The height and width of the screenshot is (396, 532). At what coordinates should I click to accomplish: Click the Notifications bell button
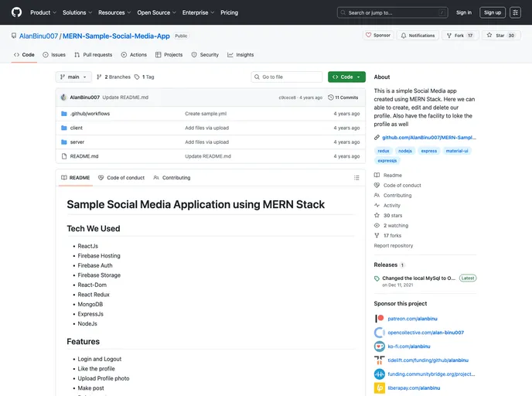[418, 36]
